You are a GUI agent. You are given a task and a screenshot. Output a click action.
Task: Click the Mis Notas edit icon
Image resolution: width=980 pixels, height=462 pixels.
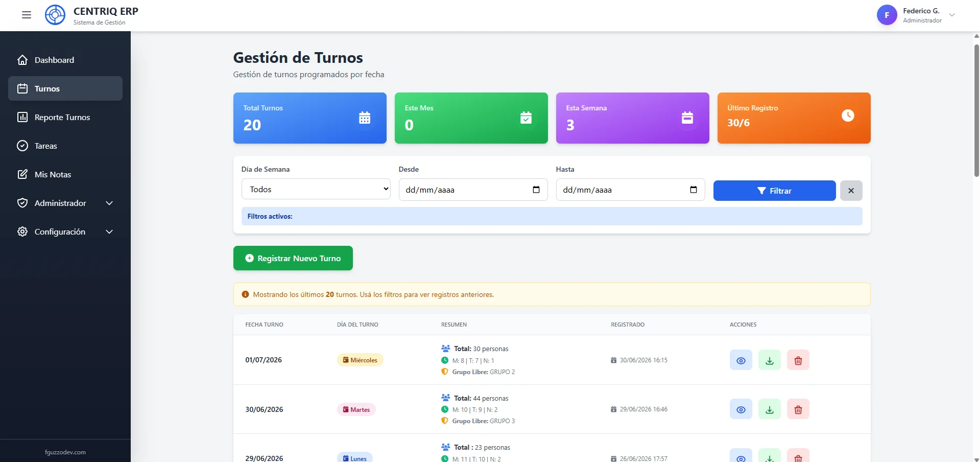[22, 174]
